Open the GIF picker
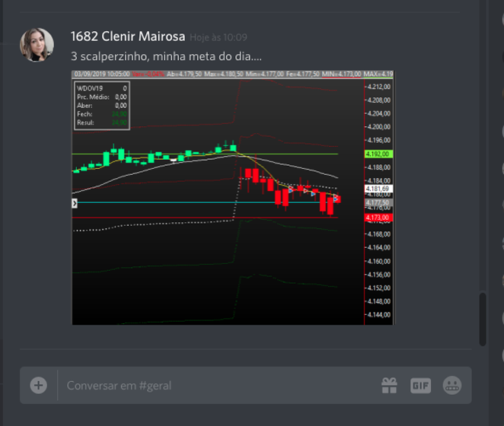Screen dimensions: 504x426 pos(420,386)
